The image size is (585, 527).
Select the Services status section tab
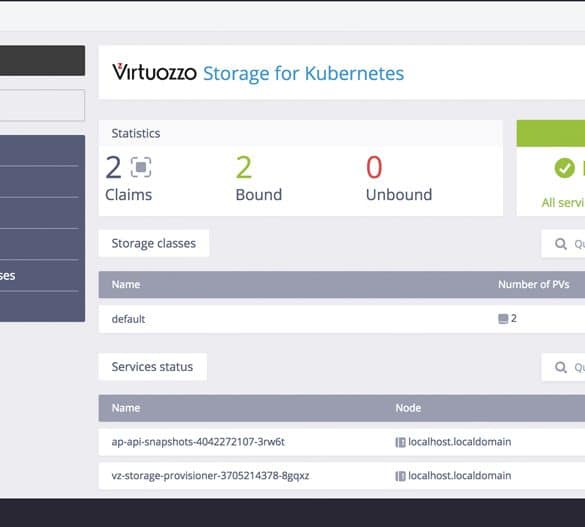pyautogui.click(x=152, y=367)
